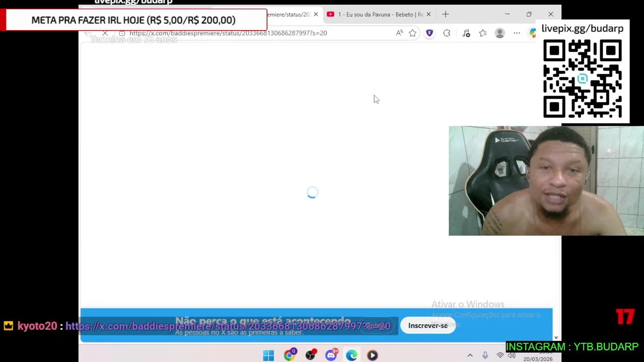Switch to the x.com baddiespremiere status tab
Viewport: 644px width, 362px height.
(288, 15)
